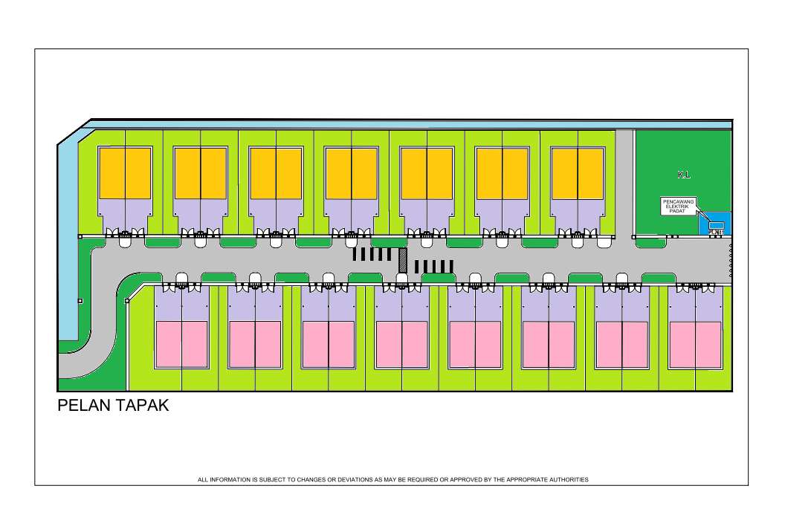785x532 pixels.
Task: Click the disclaimer line about appropriate authorities
Action: click(x=393, y=479)
